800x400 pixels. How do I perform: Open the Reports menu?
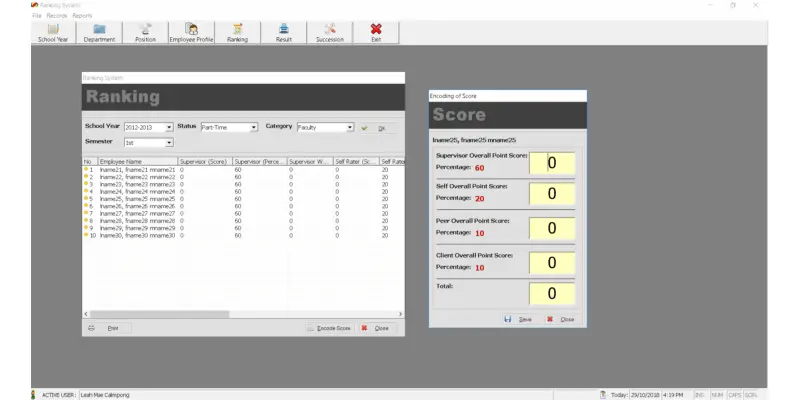coord(81,15)
